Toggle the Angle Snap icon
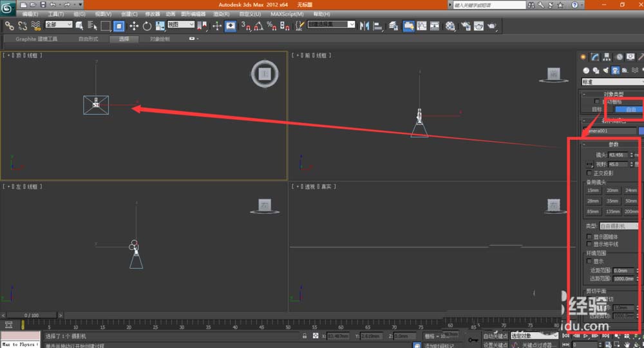Viewport: 644px width, 348px height. pyautogui.click(x=258, y=26)
